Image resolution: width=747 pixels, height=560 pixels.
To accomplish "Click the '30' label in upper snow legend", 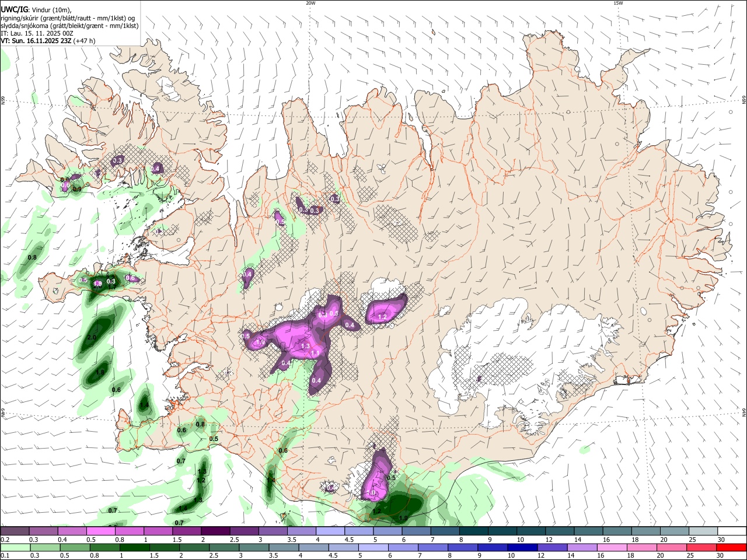I will coord(721,540).
